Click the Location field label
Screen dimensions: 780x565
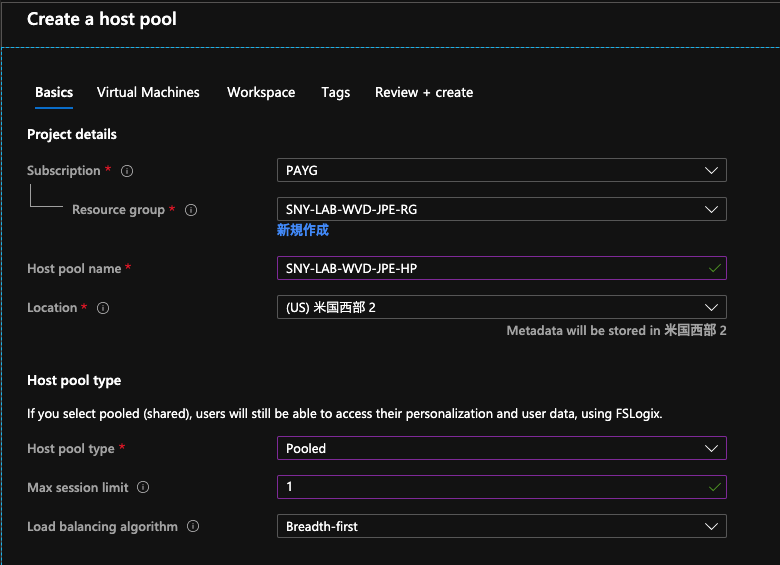(52, 308)
